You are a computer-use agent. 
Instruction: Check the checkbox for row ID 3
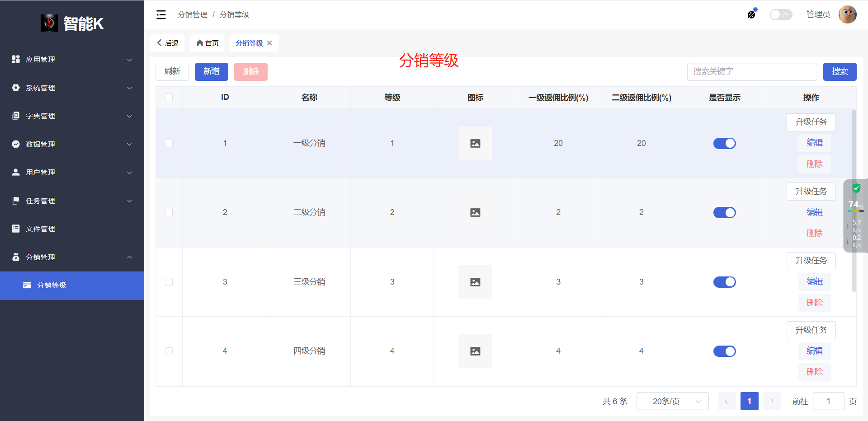(x=169, y=281)
